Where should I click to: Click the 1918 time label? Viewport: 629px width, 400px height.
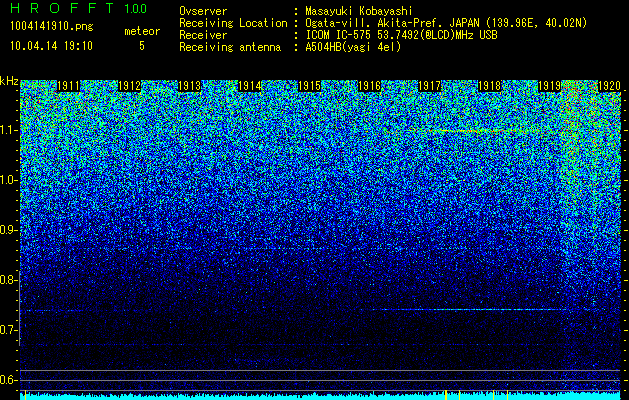[490, 86]
